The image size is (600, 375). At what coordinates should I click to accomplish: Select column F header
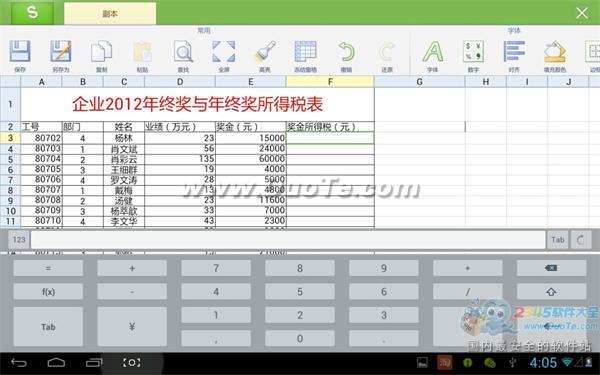(330, 82)
